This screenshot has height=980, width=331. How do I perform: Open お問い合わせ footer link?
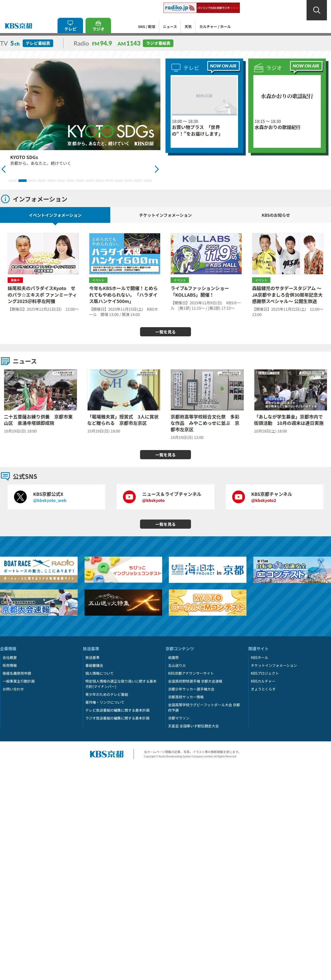click(13, 689)
